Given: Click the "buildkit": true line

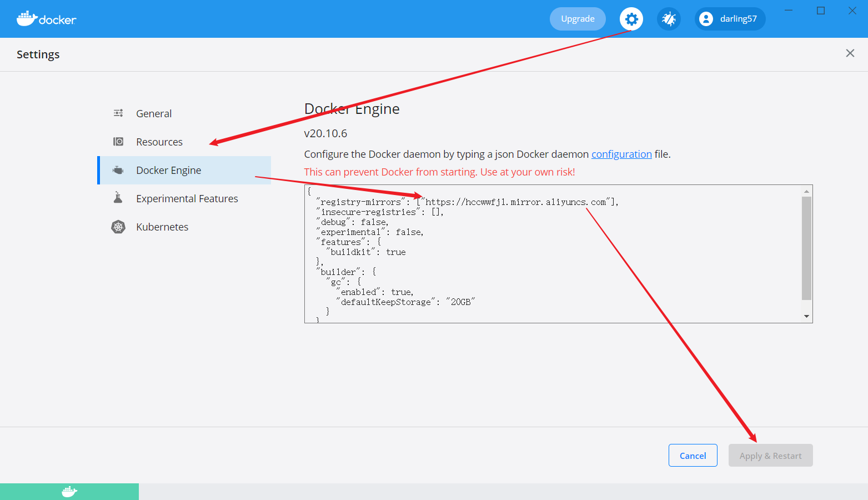Looking at the screenshot, I should click(x=365, y=252).
